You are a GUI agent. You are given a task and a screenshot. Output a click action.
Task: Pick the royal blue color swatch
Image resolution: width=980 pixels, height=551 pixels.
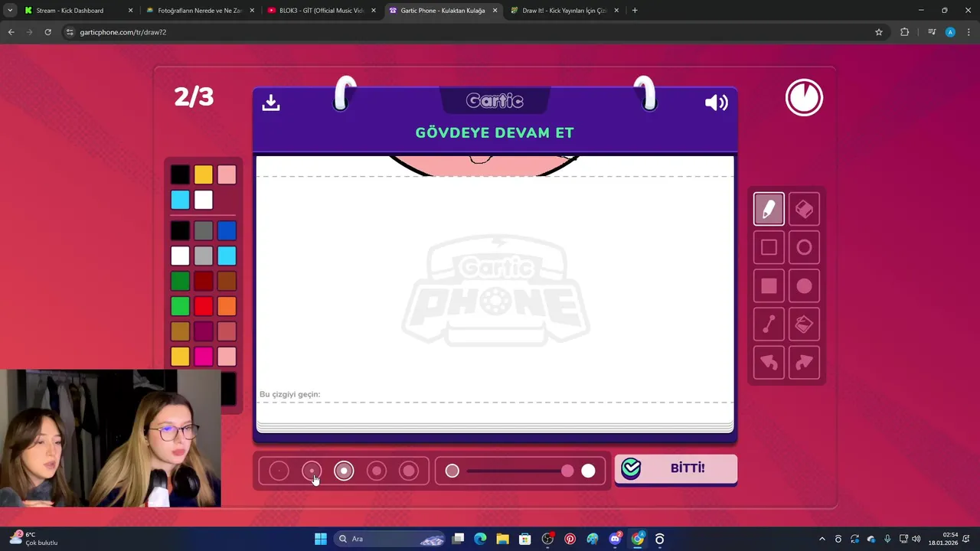[227, 230]
